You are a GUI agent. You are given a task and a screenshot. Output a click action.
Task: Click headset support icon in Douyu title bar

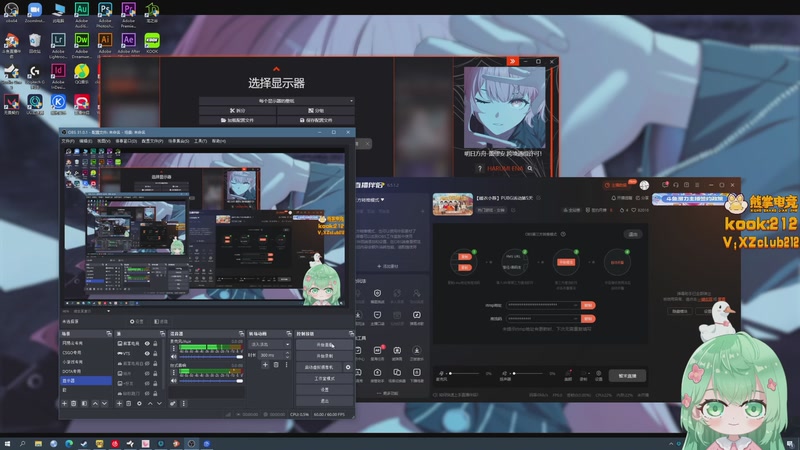[x=676, y=185]
